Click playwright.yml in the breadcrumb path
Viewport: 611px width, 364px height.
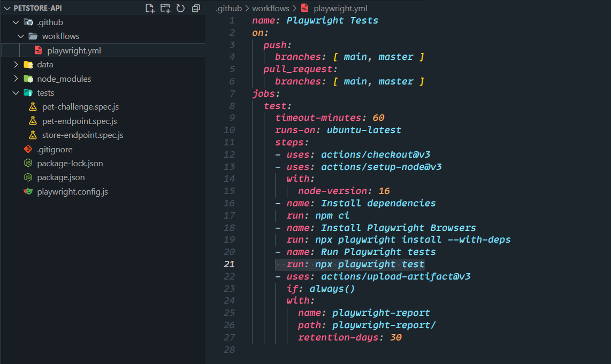[x=340, y=9]
